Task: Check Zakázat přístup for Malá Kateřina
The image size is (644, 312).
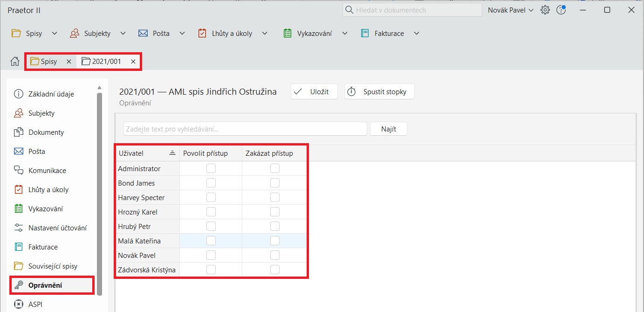Action: tap(275, 241)
